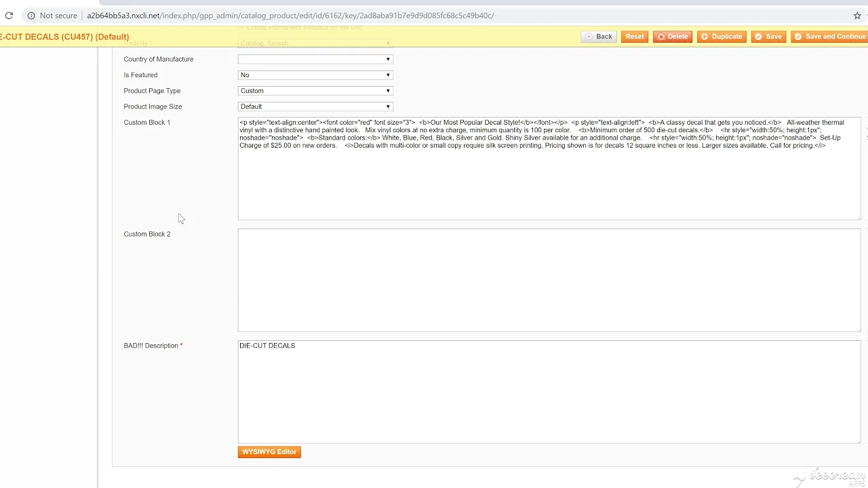
Task: Click the BAD!!! Description label
Action: coord(153,346)
